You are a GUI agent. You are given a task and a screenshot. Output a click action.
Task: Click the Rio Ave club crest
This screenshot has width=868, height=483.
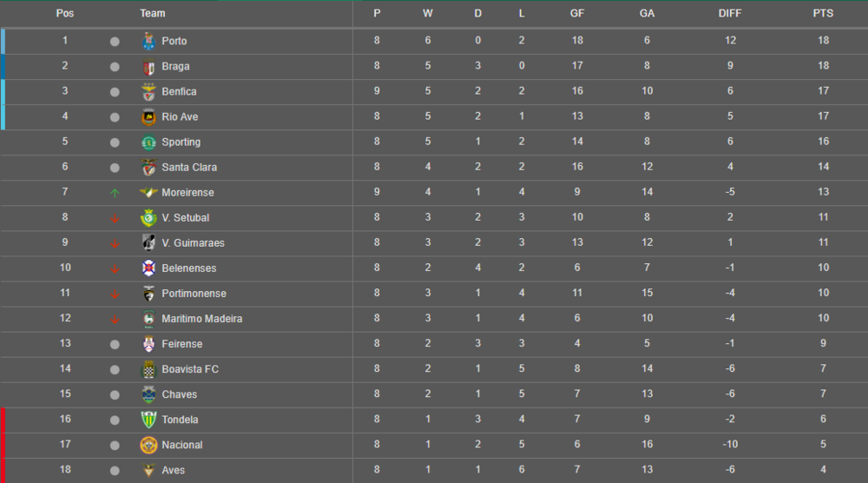coord(148,117)
